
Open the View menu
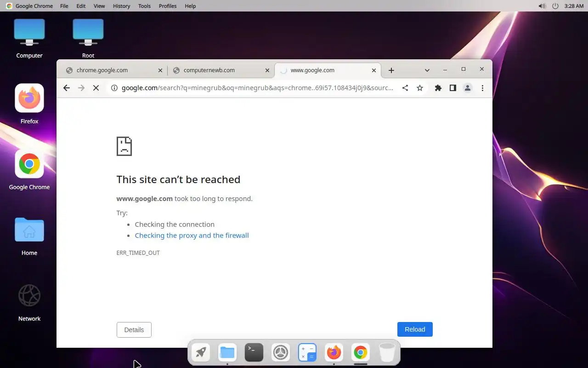(99, 6)
